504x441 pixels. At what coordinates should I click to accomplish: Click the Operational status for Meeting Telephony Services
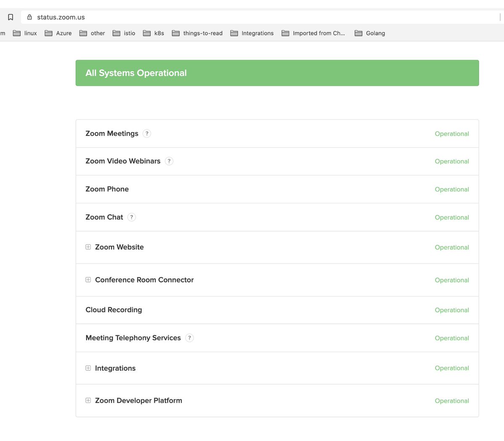tap(452, 338)
